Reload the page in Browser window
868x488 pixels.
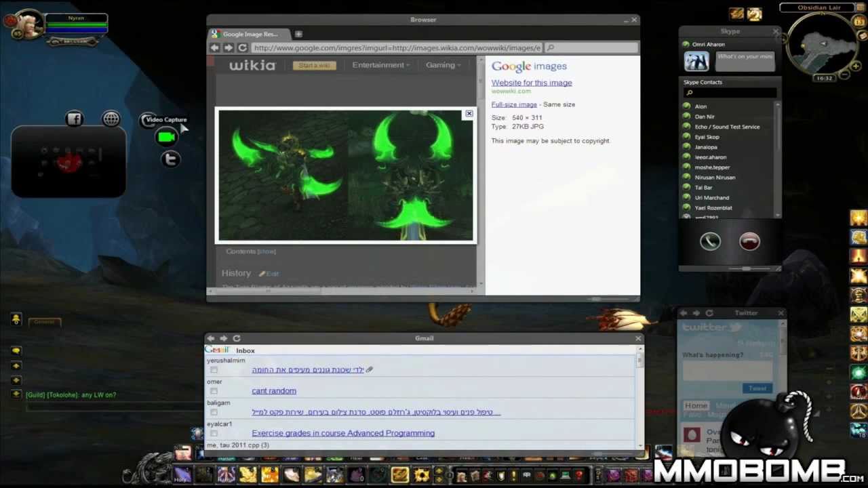[x=242, y=47]
